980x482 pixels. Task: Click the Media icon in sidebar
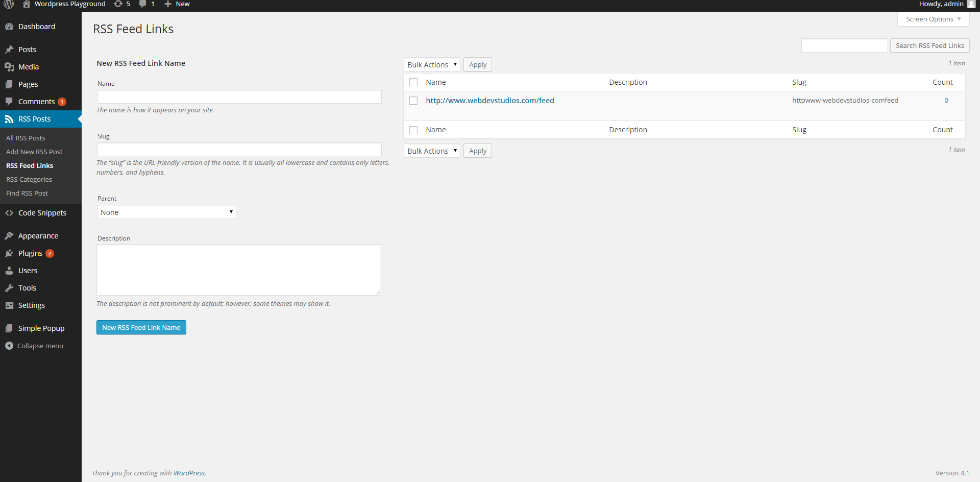[x=9, y=67]
